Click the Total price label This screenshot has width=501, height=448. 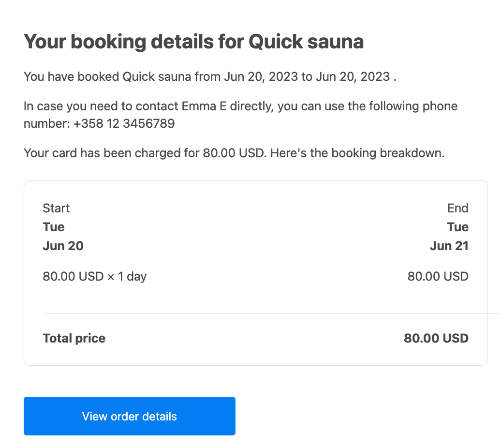click(74, 338)
